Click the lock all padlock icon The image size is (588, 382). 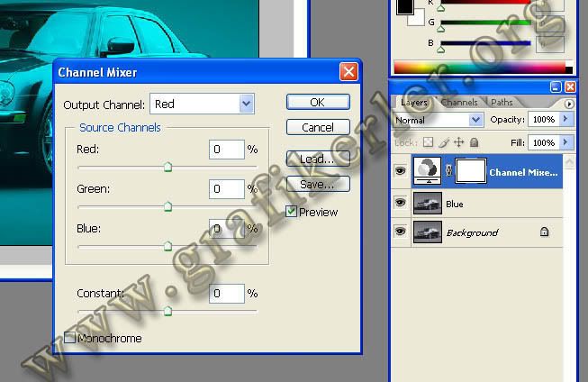point(474,142)
